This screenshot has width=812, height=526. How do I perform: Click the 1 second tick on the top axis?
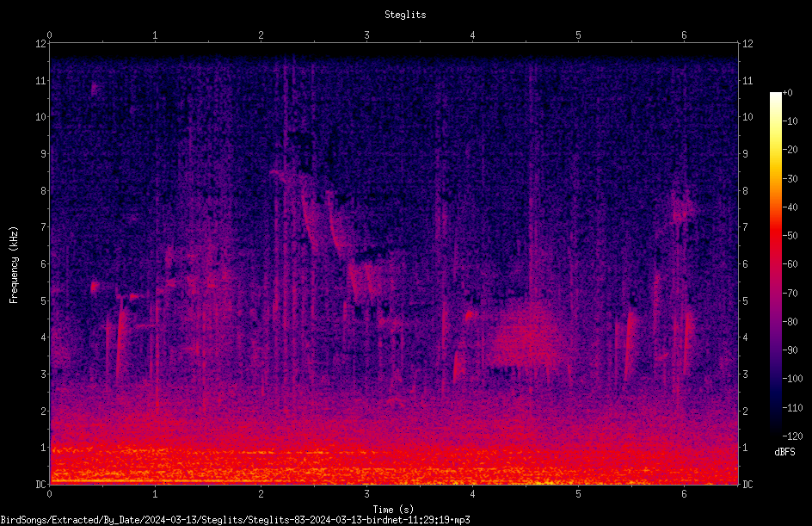tap(155, 35)
